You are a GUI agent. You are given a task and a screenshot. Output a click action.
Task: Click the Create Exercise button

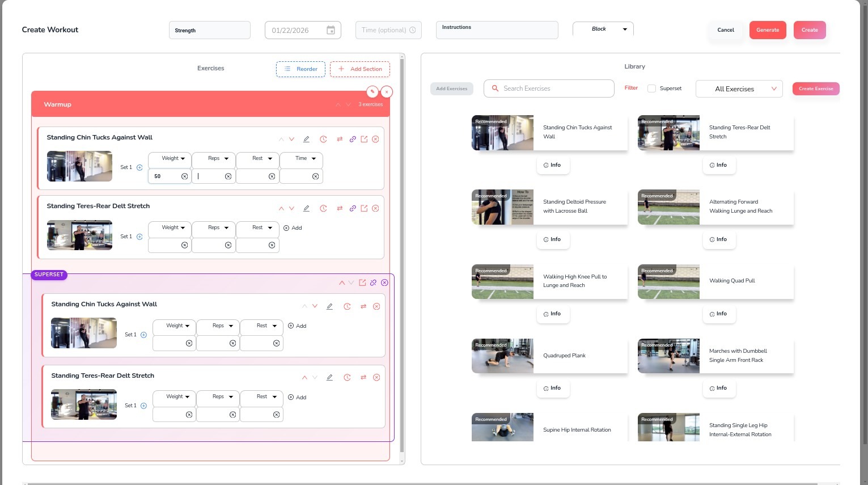(816, 88)
